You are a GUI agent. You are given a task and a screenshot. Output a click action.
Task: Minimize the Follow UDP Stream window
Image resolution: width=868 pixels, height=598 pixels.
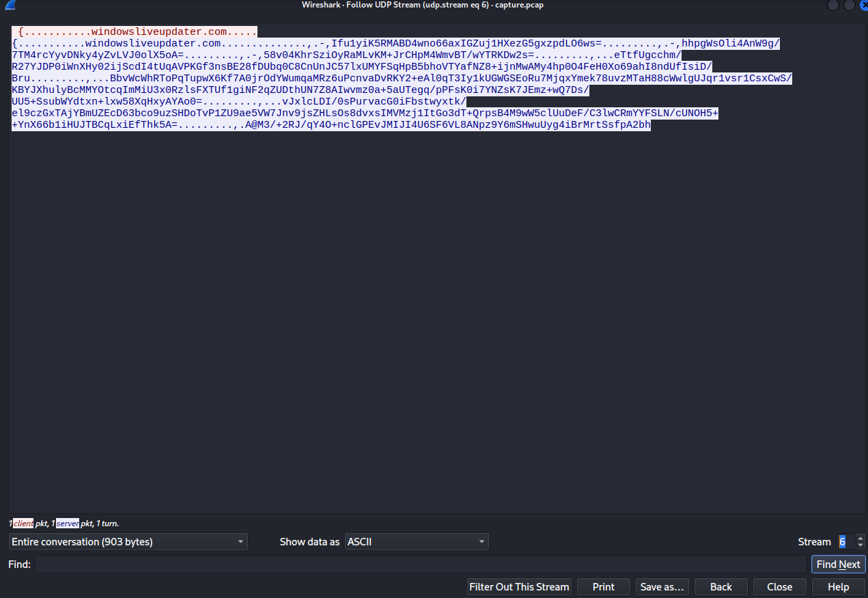833,5
